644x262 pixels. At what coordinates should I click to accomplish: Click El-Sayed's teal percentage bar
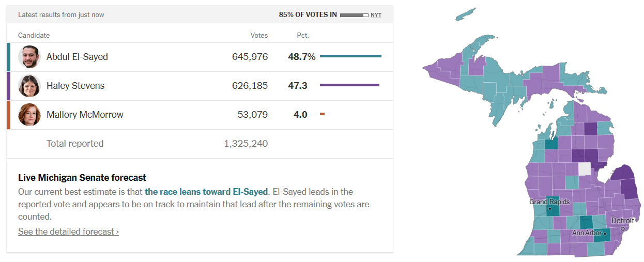pyautogui.click(x=350, y=56)
